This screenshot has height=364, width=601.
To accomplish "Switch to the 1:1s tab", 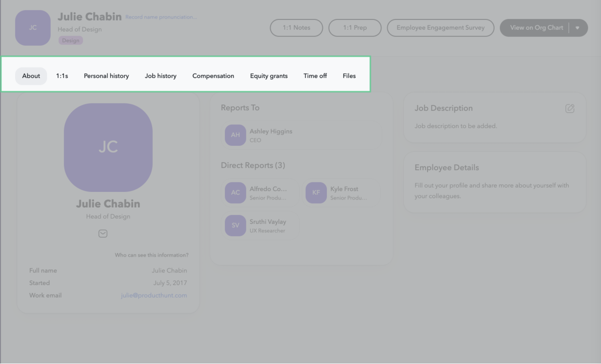I will pos(62,76).
